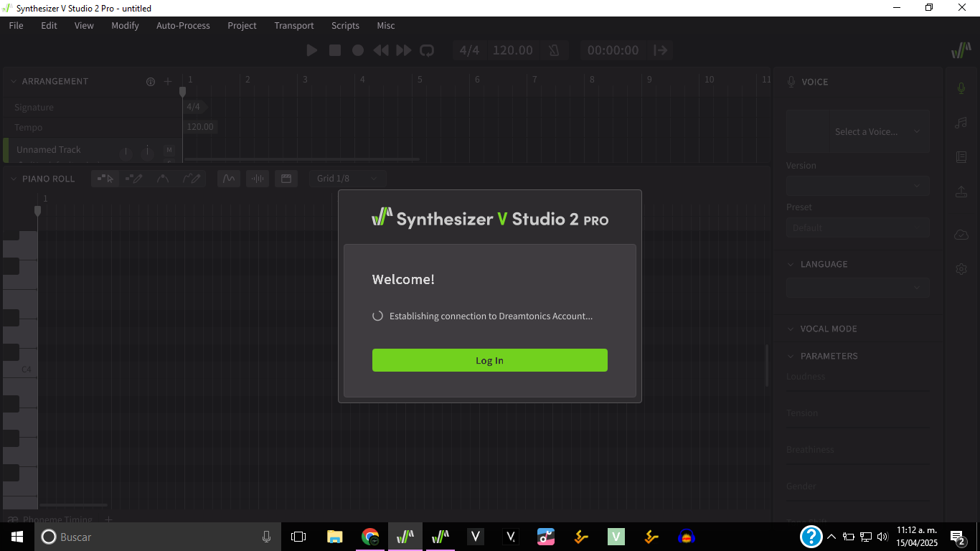Click the 4/4 signature marker in arrangement
Screen dimensions: 980x551
[x=194, y=107]
